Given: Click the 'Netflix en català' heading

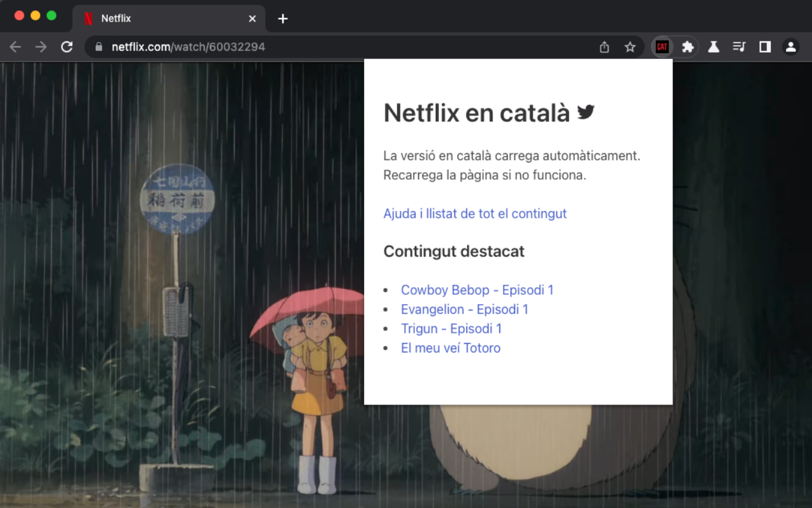Looking at the screenshot, I should click(x=477, y=112).
